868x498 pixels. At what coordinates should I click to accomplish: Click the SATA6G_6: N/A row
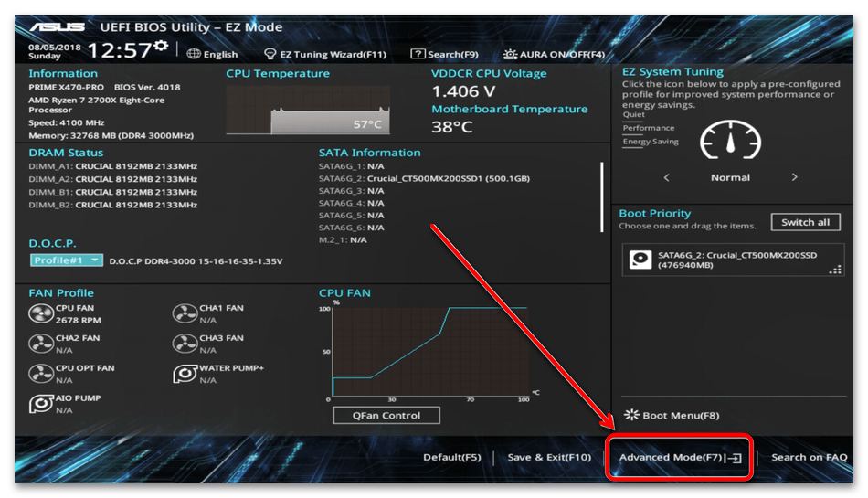pyautogui.click(x=352, y=228)
